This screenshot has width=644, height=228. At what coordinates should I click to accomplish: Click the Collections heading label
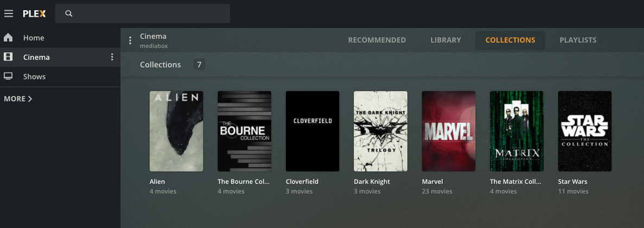[161, 65]
